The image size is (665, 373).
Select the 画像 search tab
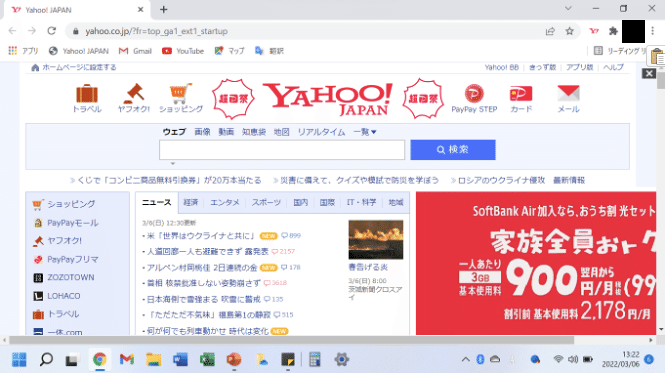pyautogui.click(x=202, y=132)
